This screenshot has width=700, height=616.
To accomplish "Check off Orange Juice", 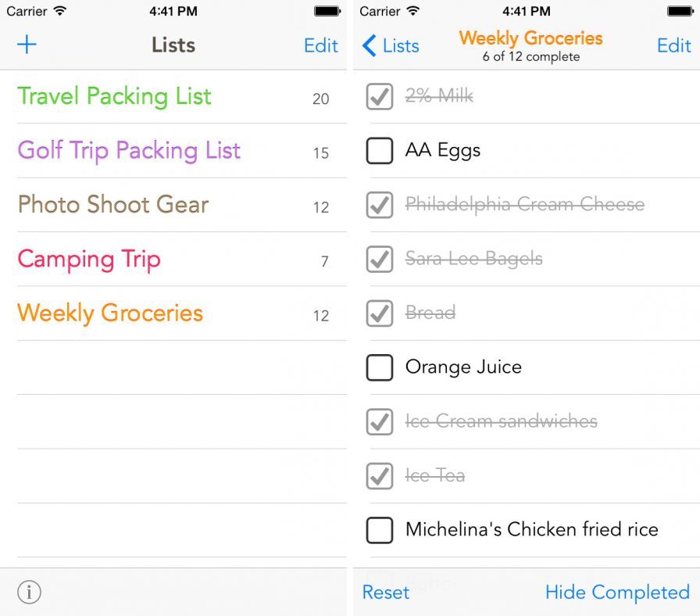I will pos(380,367).
